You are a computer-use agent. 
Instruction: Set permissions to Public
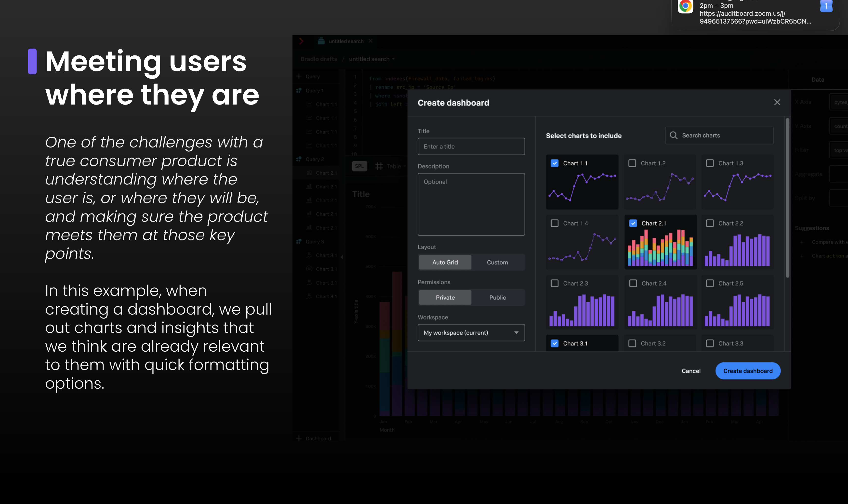point(498,297)
